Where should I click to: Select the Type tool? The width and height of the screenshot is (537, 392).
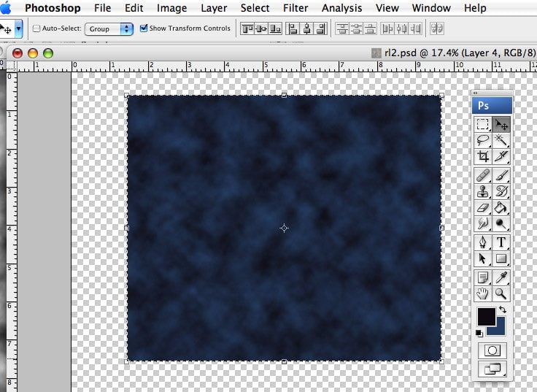click(x=501, y=242)
